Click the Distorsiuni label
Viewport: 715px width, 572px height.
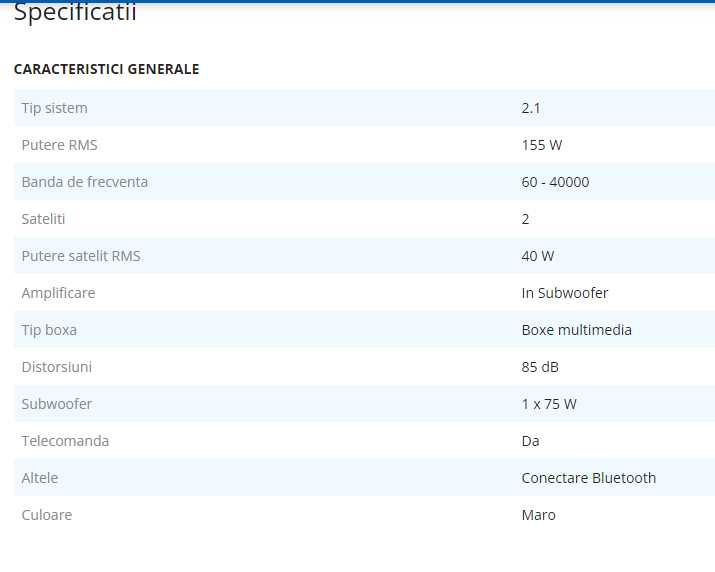click(57, 367)
